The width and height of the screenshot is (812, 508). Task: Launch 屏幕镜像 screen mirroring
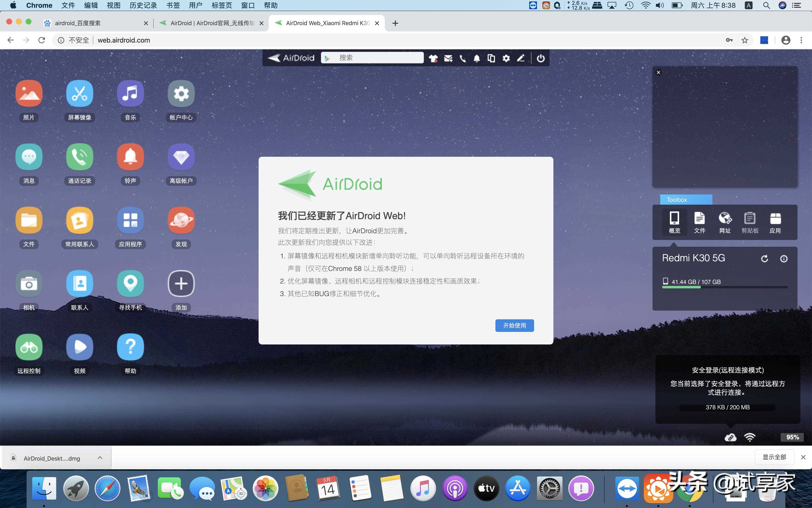tap(80, 93)
